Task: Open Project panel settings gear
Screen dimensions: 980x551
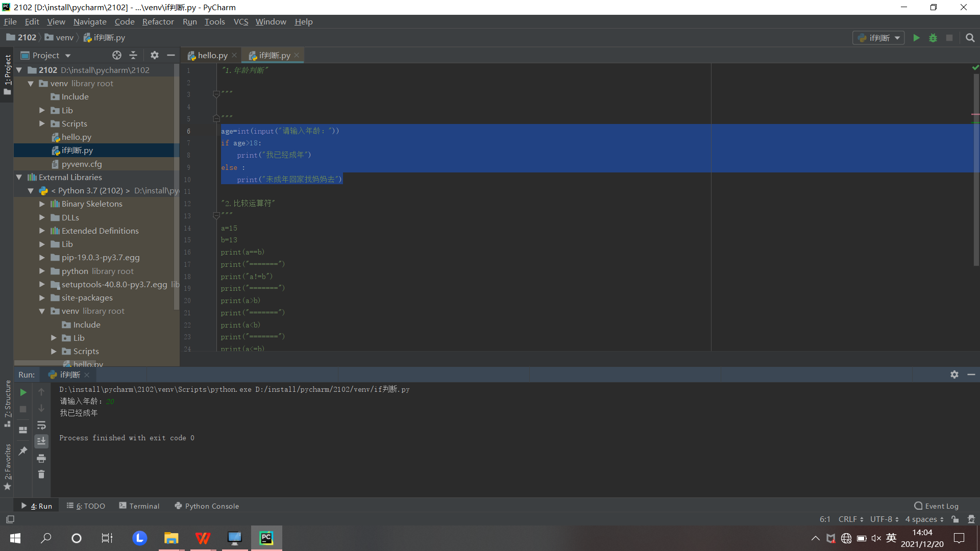Action: (154, 55)
